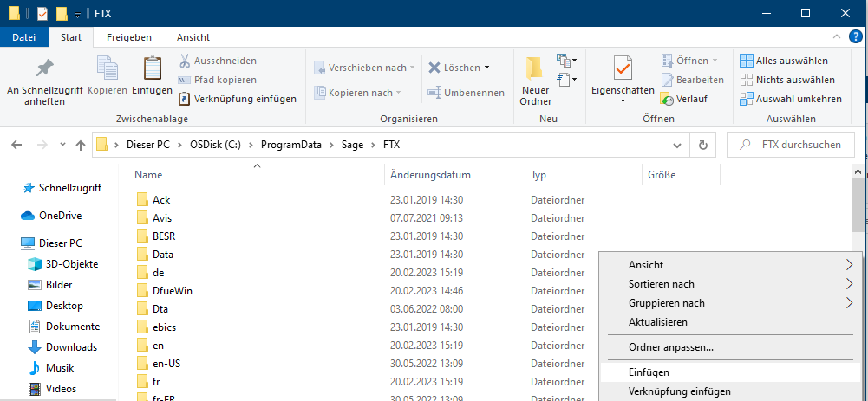Image resolution: width=868 pixels, height=401 pixels.
Task: Click Auswahl umkehren
Action: click(791, 99)
